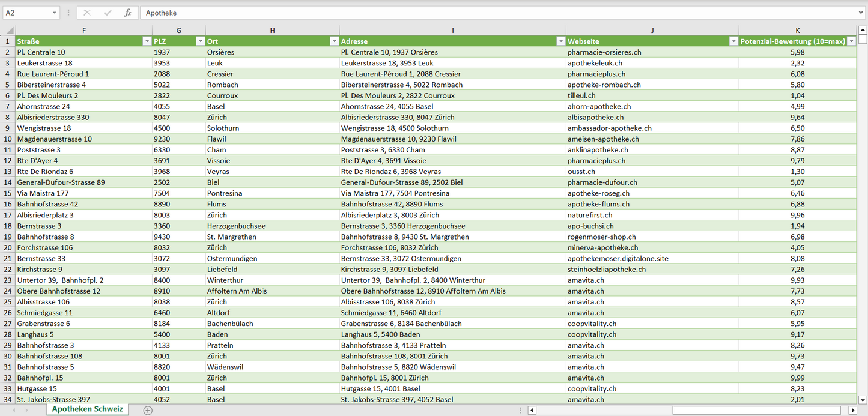Click the horizontal scrollbar right arrow
This screenshot has height=416, width=868.
(852, 410)
